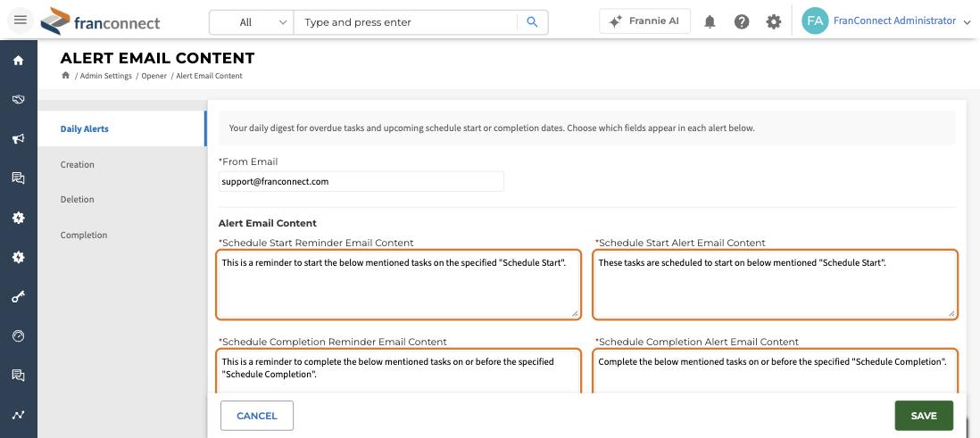
Task: Expand the user menu chevron beside FranConnect Administrator
Action: click(x=967, y=22)
